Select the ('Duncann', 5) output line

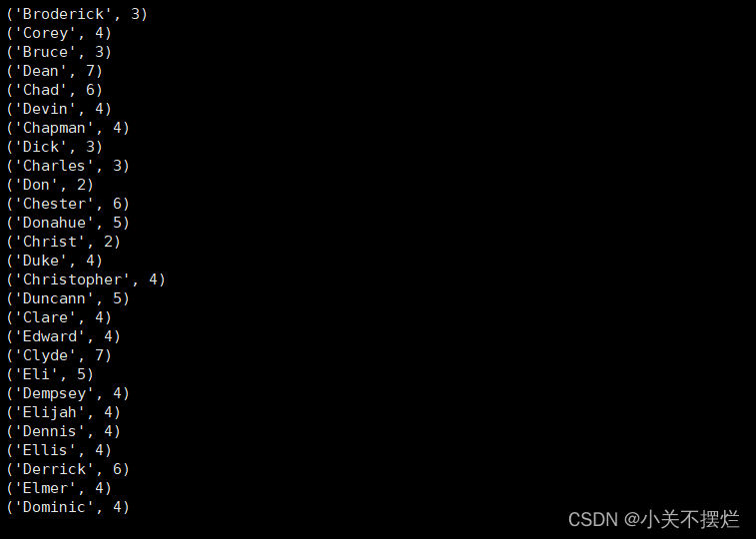point(68,298)
